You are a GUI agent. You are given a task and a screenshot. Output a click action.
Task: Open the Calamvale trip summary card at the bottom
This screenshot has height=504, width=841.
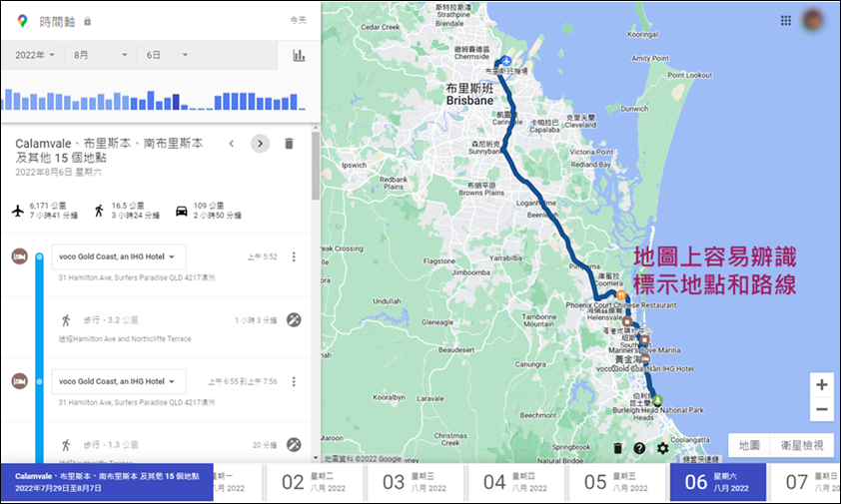point(107,482)
